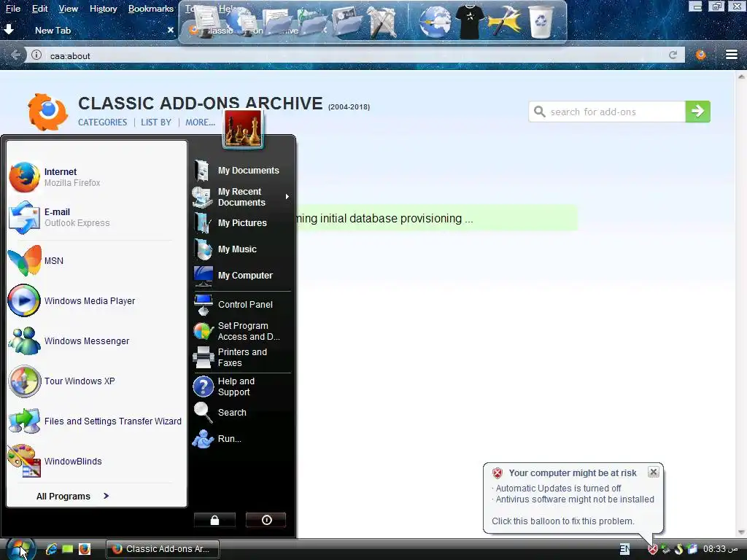Open the Run dialog
747x560 pixels.
pos(242,438)
